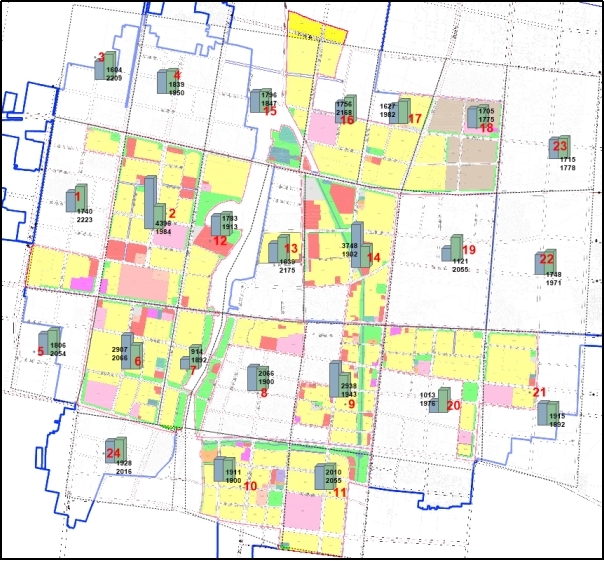Select the red zone number 22

pos(547,259)
